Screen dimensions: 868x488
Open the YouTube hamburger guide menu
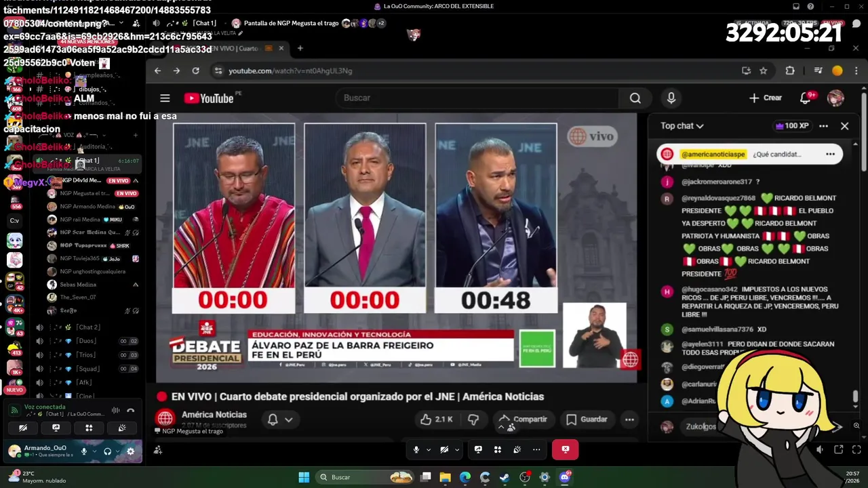(x=165, y=98)
